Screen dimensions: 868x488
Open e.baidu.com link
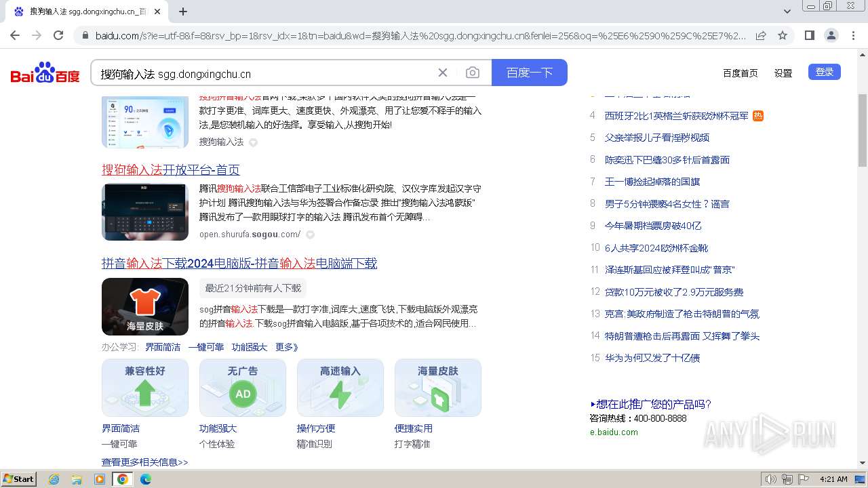click(x=614, y=432)
